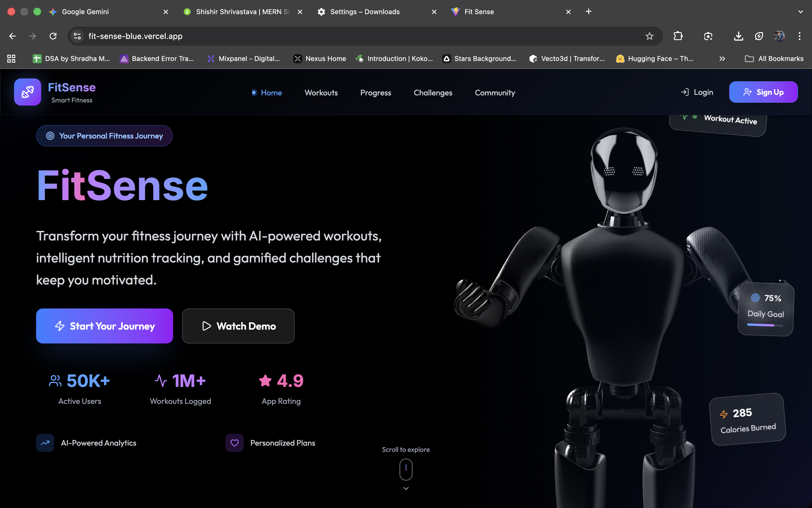This screenshot has width=812, height=508.
Task: Open the Home nav item
Action: pyautogui.click(x=271, y=93)
